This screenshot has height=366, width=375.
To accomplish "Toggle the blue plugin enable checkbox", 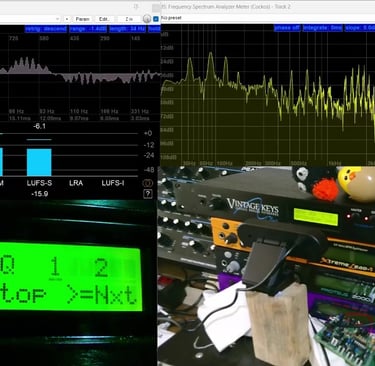I will pos(156,19).
